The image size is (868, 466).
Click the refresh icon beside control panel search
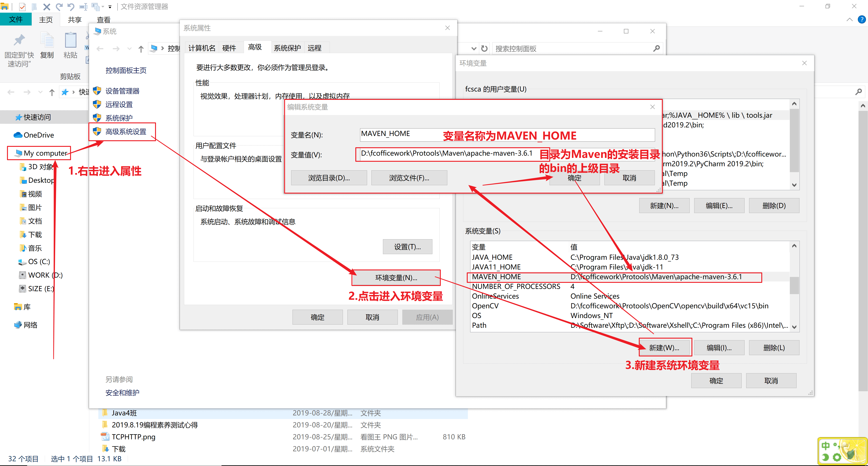484,49
